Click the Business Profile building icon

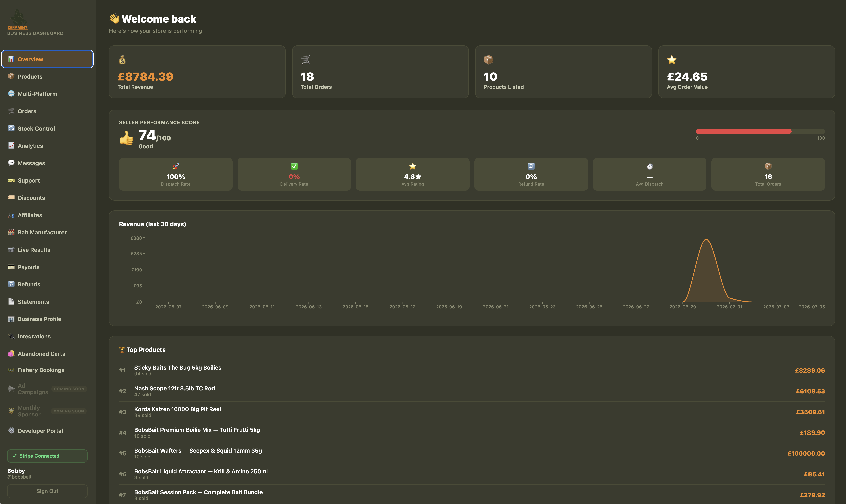click(11, 319)
